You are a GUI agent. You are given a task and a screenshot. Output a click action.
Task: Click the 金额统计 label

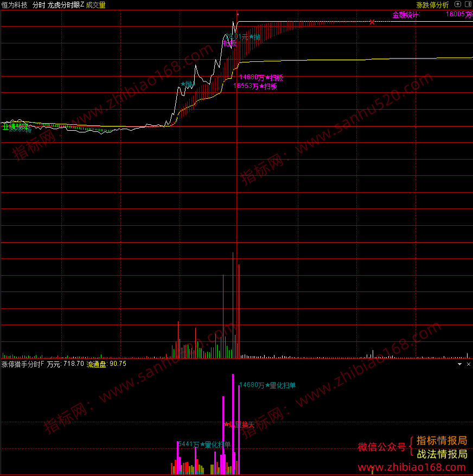406,15
